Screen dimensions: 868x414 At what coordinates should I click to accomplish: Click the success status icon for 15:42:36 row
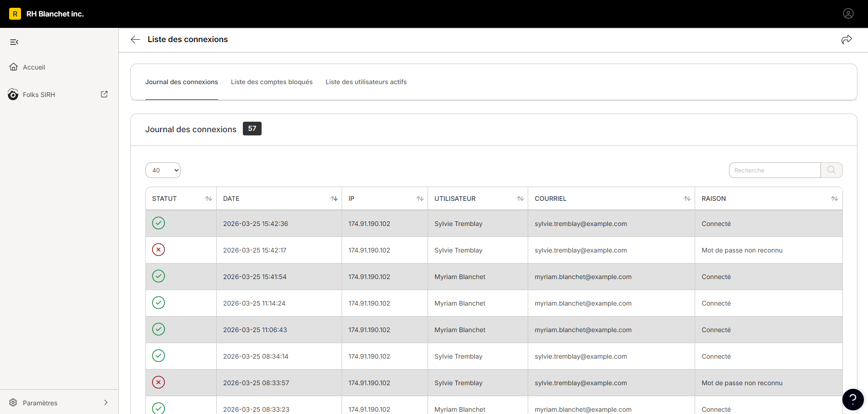click(158, 223)
